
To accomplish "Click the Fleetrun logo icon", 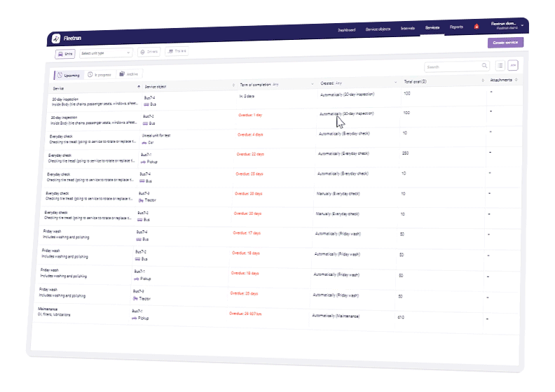I will coord(56,38).
